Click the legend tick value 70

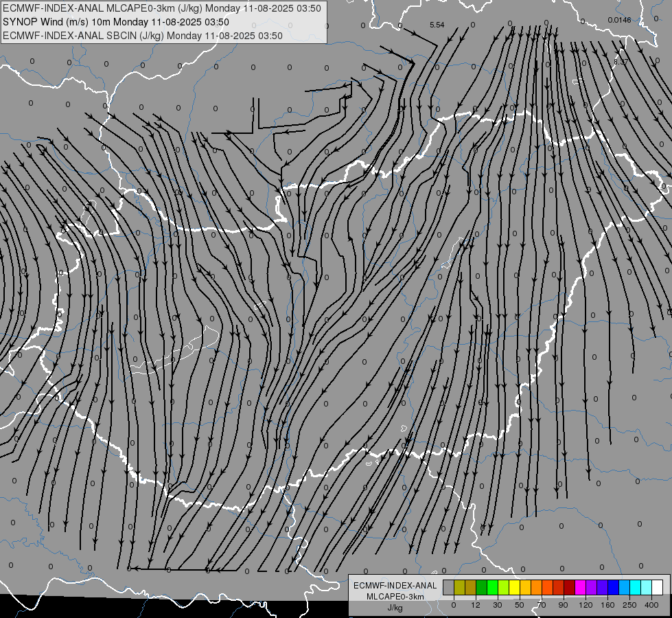click(x=542, y=605)
